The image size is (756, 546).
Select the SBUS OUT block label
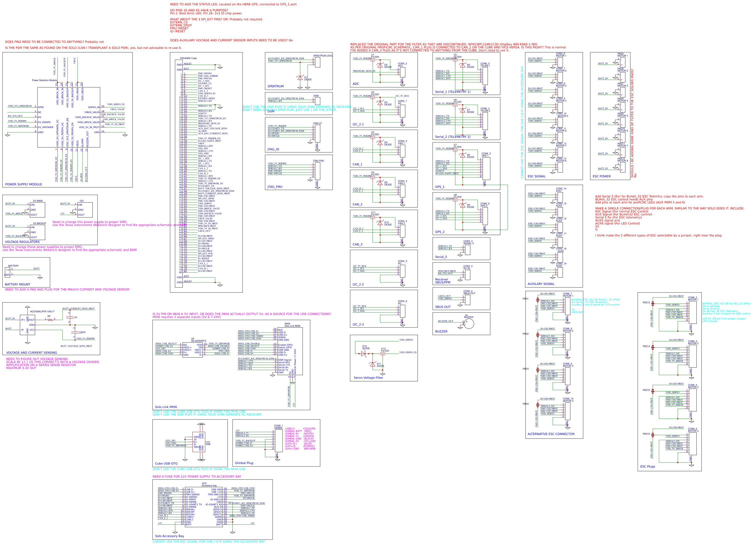pyautogui.click(x=443, y=307)
